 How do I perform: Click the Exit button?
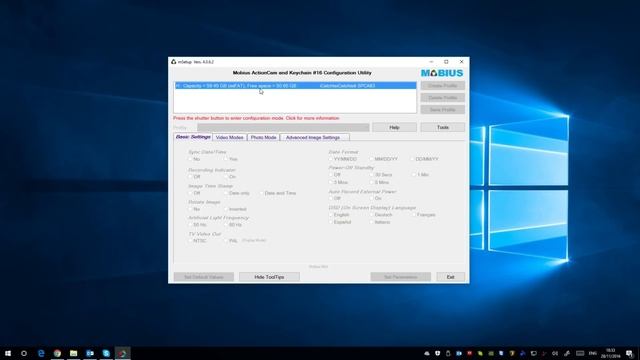451,277
